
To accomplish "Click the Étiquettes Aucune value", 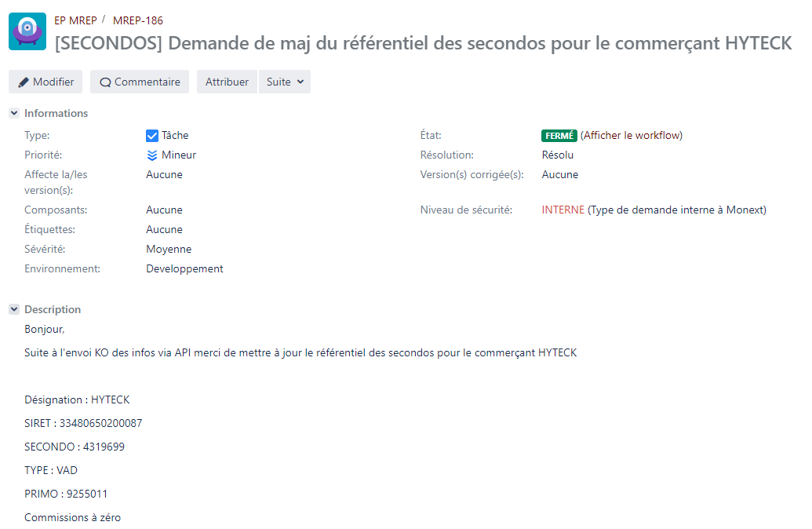I will [x=164, y=229].
